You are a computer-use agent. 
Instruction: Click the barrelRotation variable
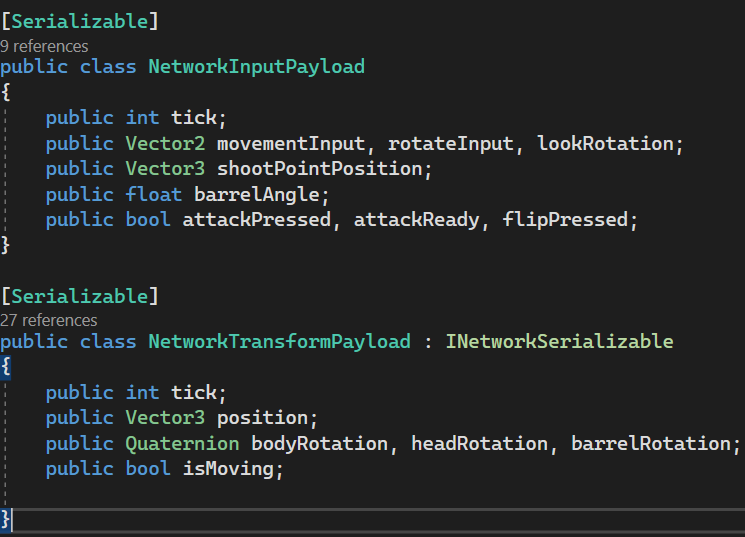click(650, 443)
